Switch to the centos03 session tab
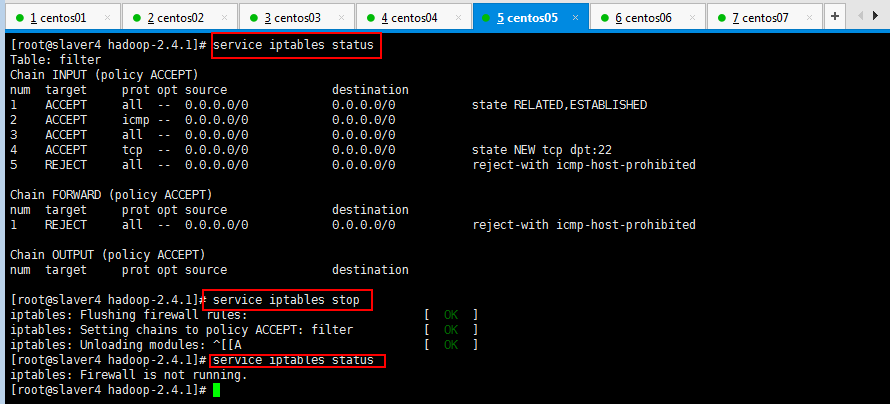This screenshot has height=404, width=890. tap(296, 17)
